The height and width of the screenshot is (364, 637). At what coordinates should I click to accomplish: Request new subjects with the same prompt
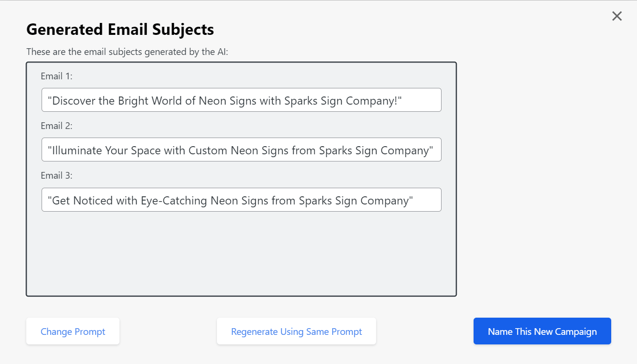[x=296, y=331]
